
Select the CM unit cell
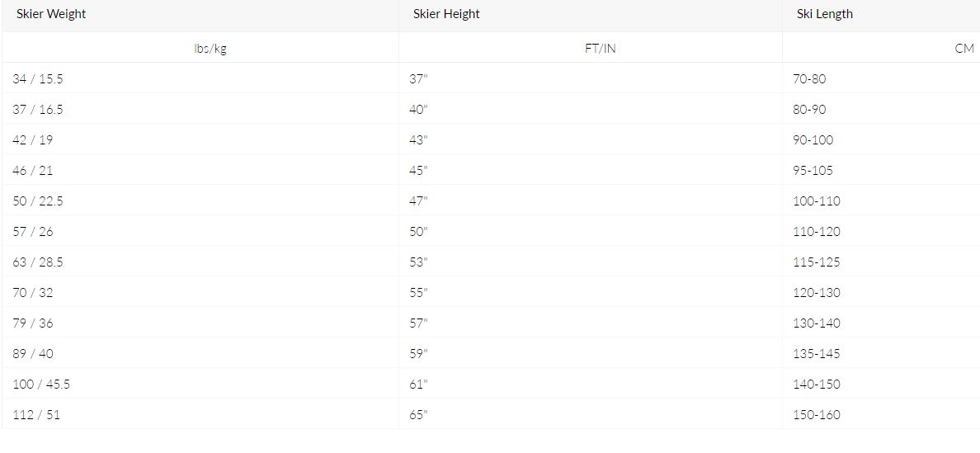(x=964, y=49)
